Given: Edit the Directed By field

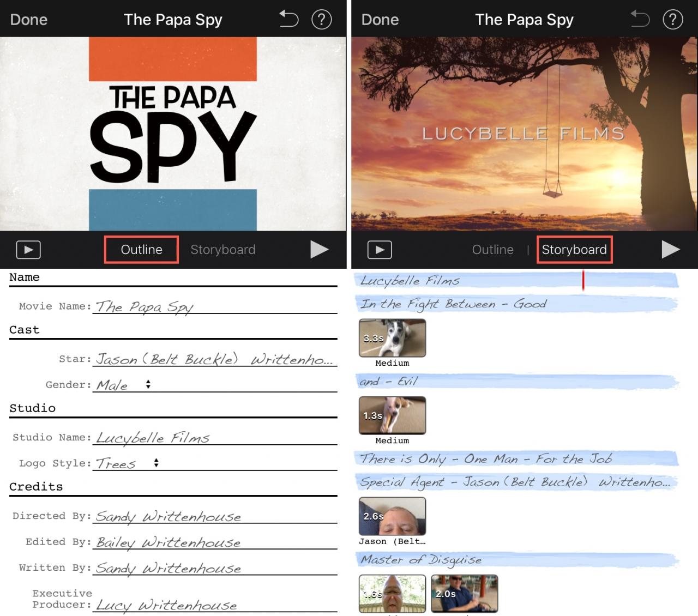Looking at the screenshot, I should (x=215, y=516).
